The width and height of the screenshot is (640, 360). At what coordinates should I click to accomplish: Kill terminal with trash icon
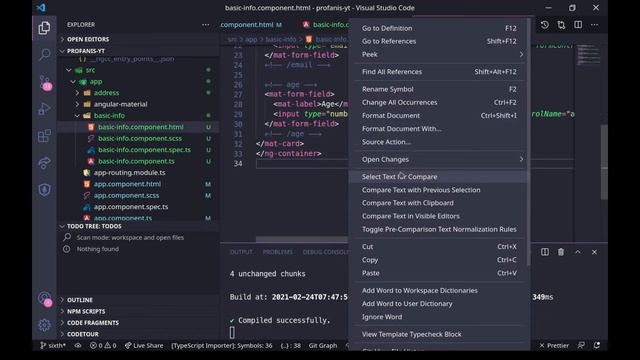tap(561, 252)
